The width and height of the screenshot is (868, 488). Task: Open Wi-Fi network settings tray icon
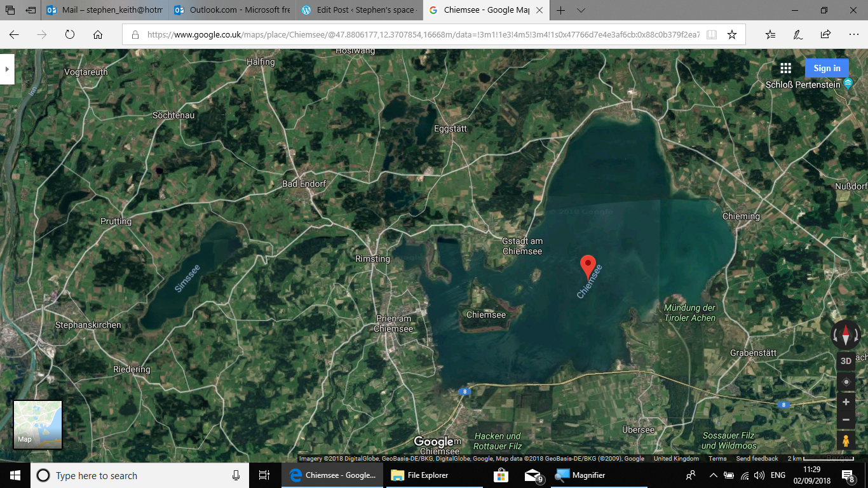tap(744, 475)
